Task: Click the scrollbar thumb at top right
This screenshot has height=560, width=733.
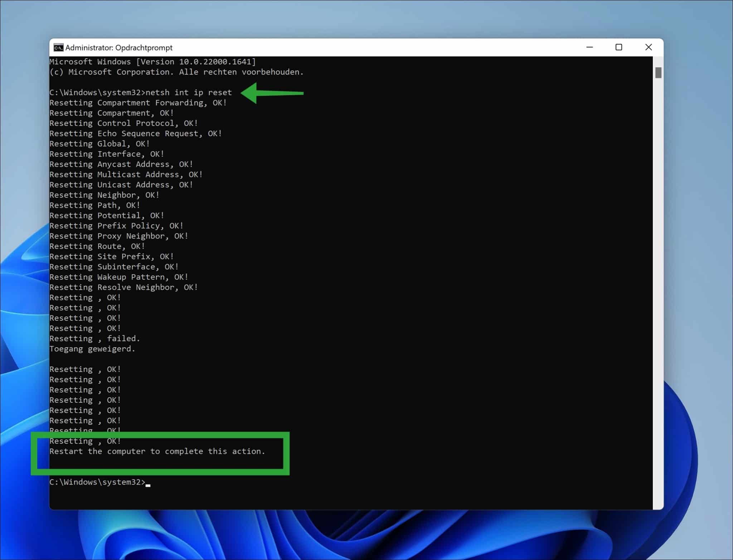Action: [658, 72]
